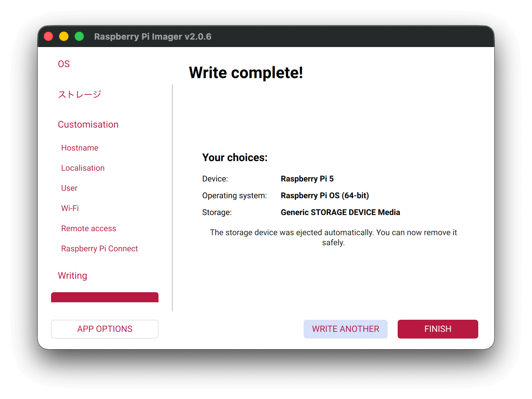Click the green maximize window button
The image size is (532, 399).
(x=79, y=36)
